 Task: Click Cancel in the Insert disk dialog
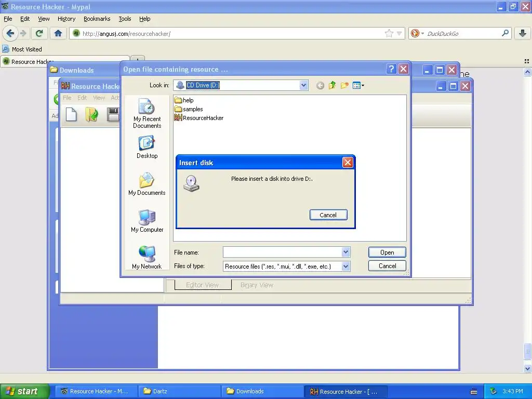(328, 215)
